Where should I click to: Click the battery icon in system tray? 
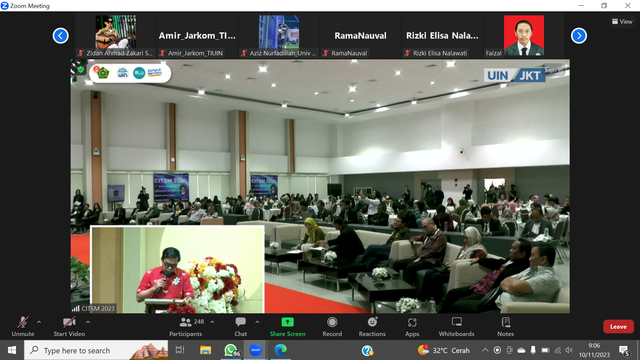pos(545,350)
